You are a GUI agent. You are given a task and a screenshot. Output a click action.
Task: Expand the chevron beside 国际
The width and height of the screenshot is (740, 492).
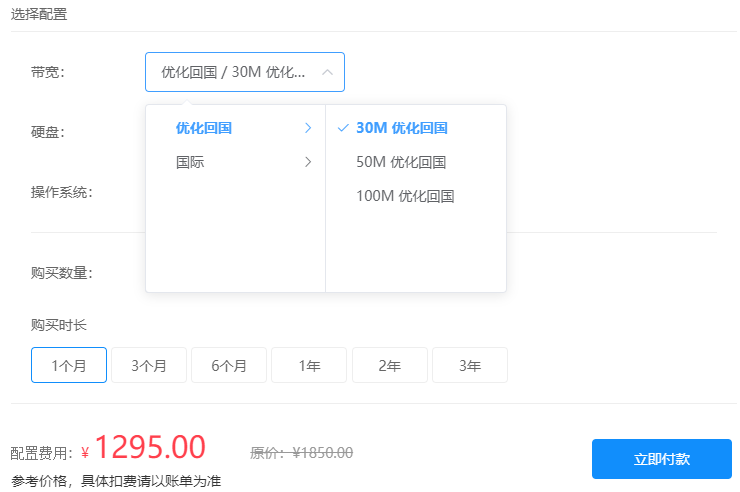coord(308,162)
